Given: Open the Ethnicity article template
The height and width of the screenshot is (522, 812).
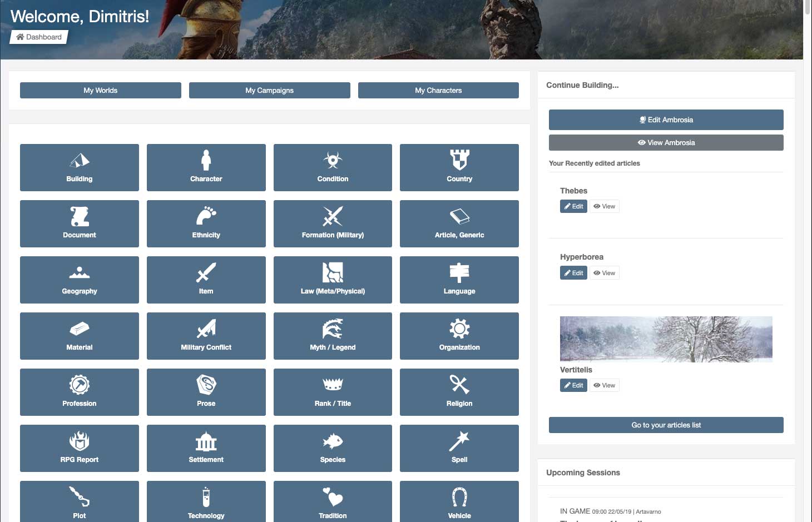Looking at the screenshot, I should (x=206, y=223).
